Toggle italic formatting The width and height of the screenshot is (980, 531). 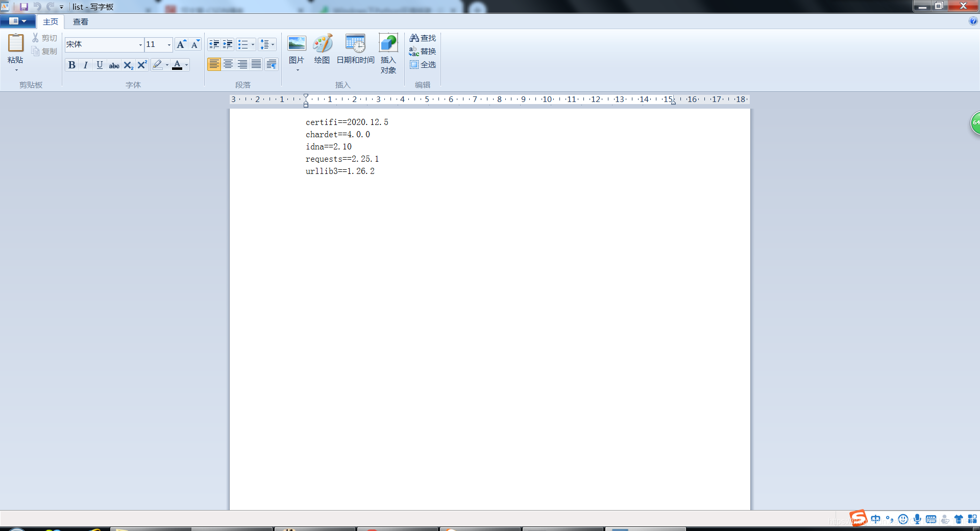click(x=86, y=65)
